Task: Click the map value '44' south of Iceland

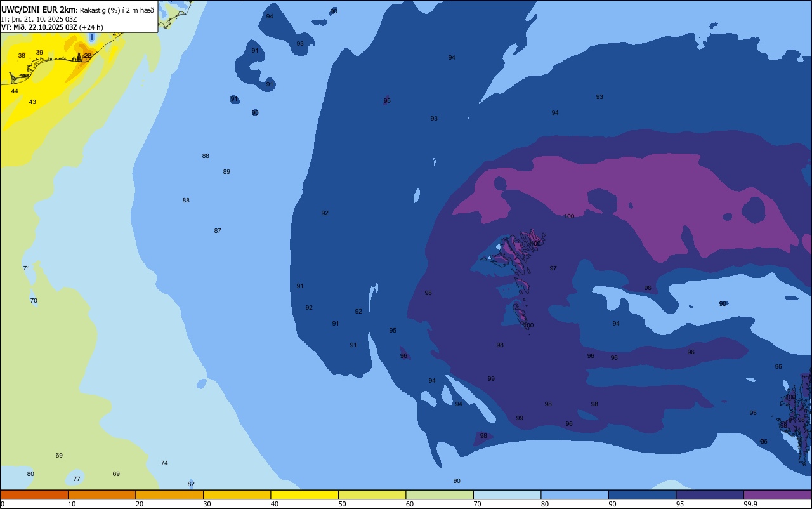Action: pyautogui.click(x=15, y=91)
